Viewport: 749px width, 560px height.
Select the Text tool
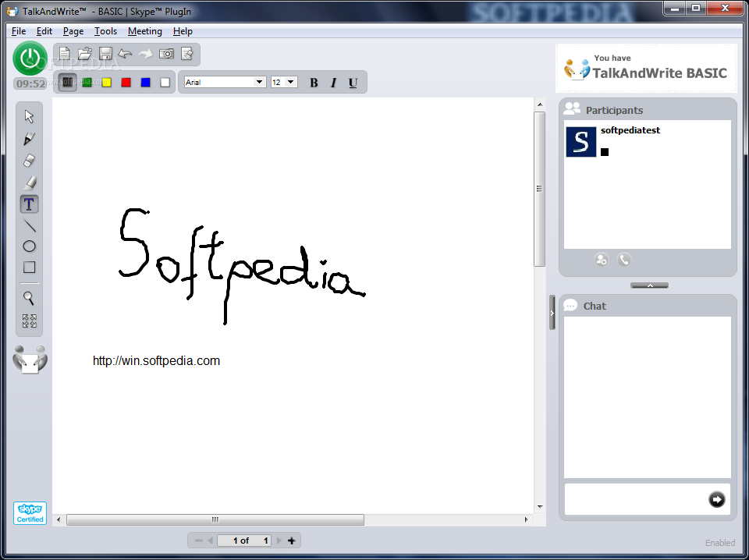coord(29,204)
